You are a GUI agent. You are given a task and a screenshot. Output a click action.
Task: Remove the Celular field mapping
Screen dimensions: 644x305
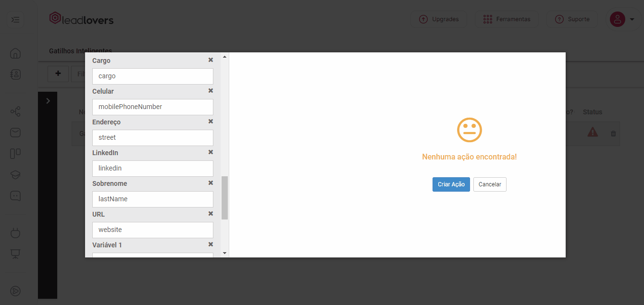point(211,91)
